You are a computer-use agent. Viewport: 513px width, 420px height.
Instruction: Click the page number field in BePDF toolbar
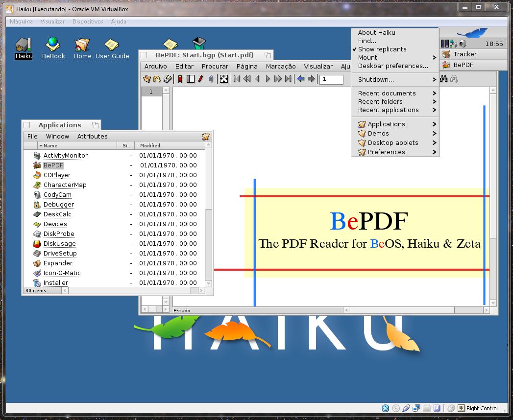[x=331, y=79]
